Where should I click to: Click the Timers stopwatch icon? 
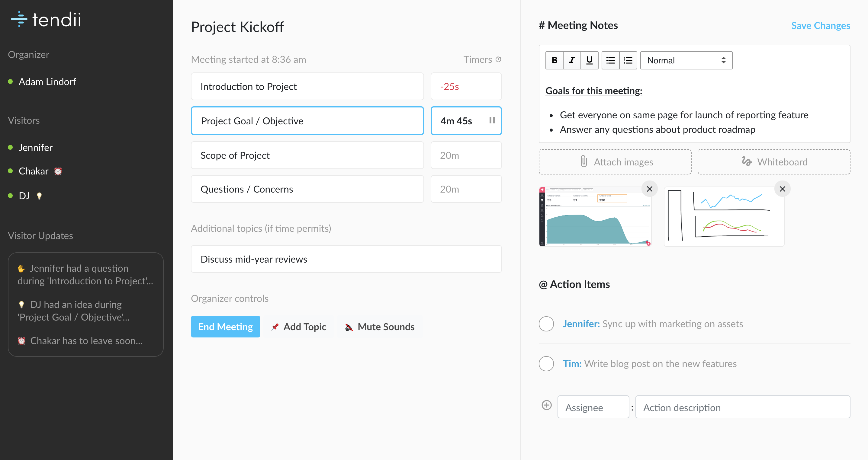coord(498,59)
